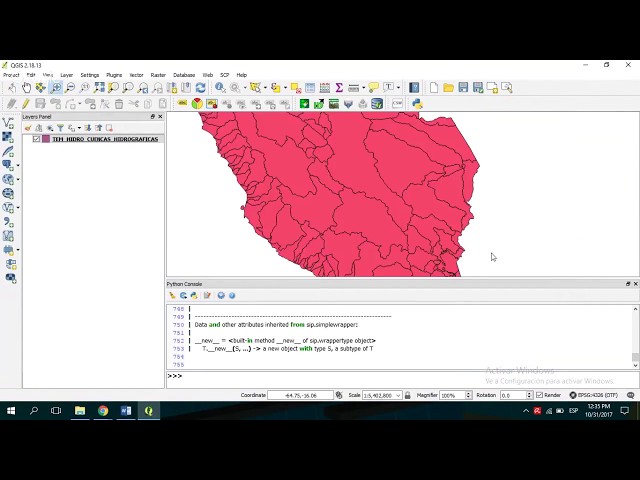Select the Pan Map hand tool
Image resolution: width=640 pixels, height=480 pixels.
pyautogui.click(x=27, y=87)
